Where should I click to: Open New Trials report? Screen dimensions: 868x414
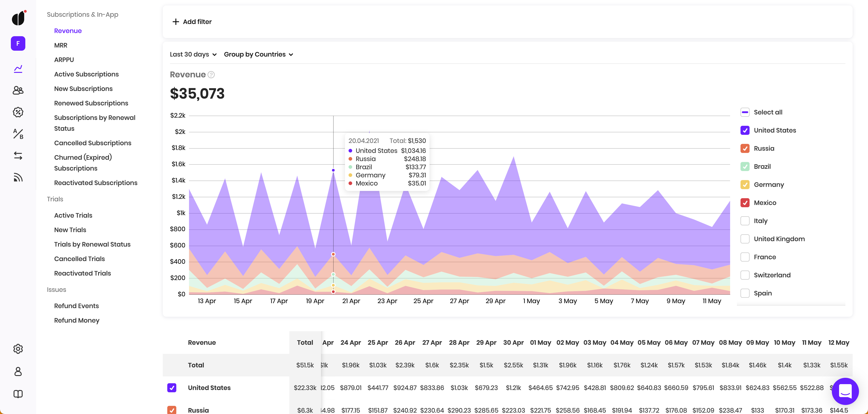click(x=70, y=230)
